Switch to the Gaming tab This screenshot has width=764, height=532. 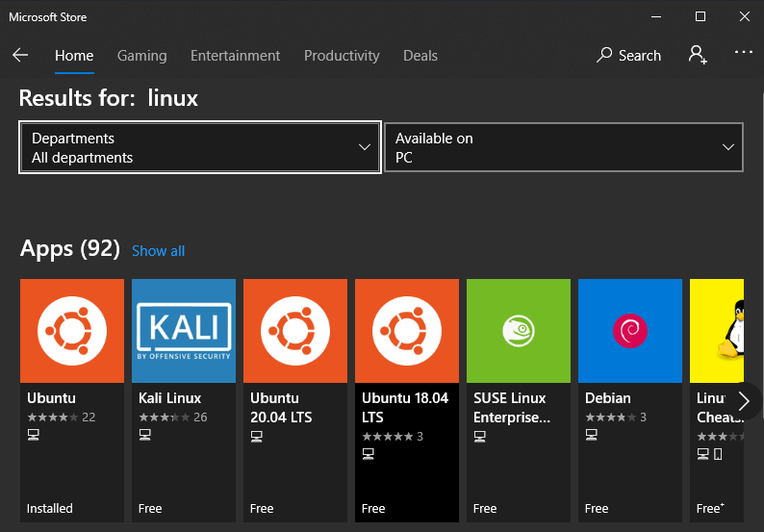coord(141,56)
